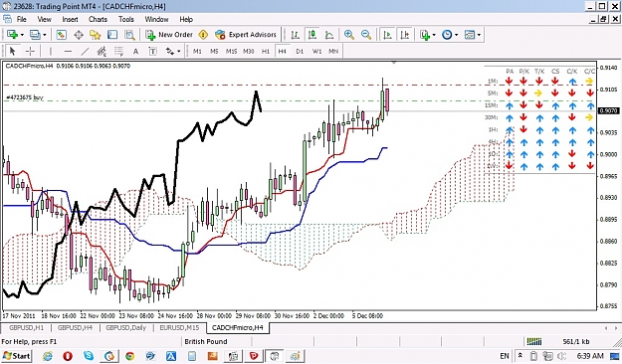622x364 pixels.
Task: Select the MN timeframe button
Action: pyautogui.click(x=333, y=51)
